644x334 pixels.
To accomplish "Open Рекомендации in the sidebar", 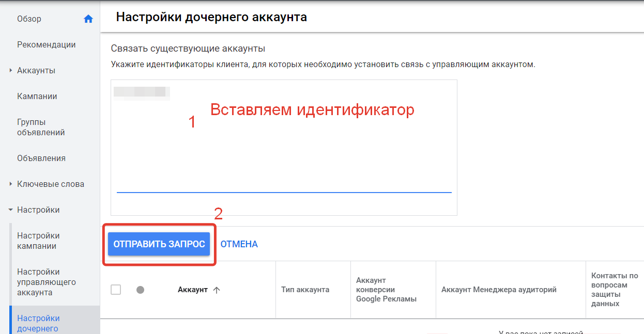I will point(46,45).
